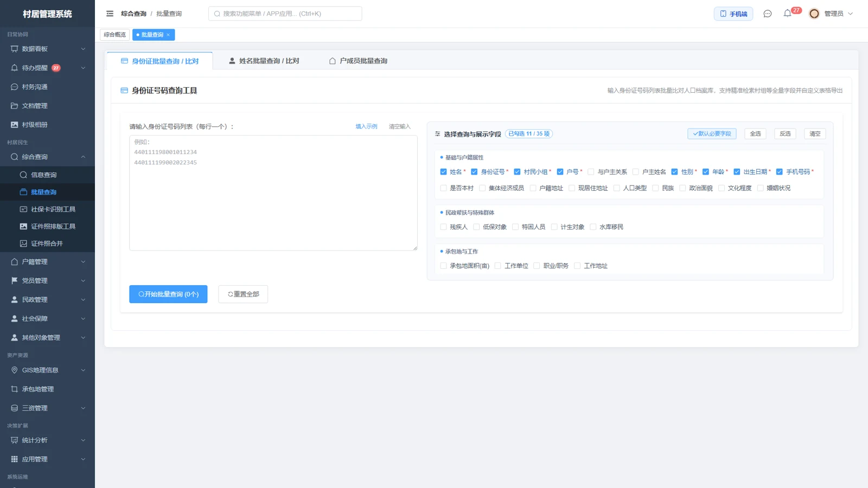The width and height of the screenshot is (868, 488).
Task: Uncheck the 手机号码 field checkbox
Action: click(x=779, y=172)
